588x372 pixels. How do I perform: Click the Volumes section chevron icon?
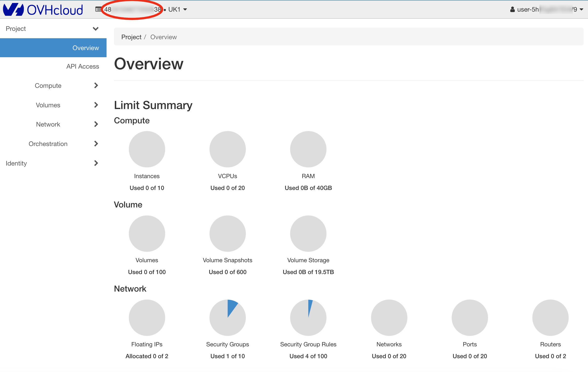click(96, 105)
